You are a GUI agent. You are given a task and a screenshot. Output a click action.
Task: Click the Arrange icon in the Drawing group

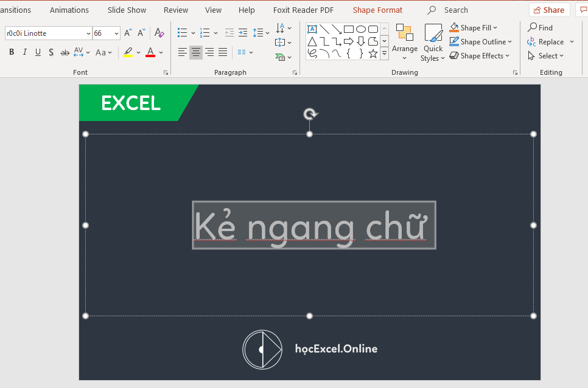click(x=405, y=38)
